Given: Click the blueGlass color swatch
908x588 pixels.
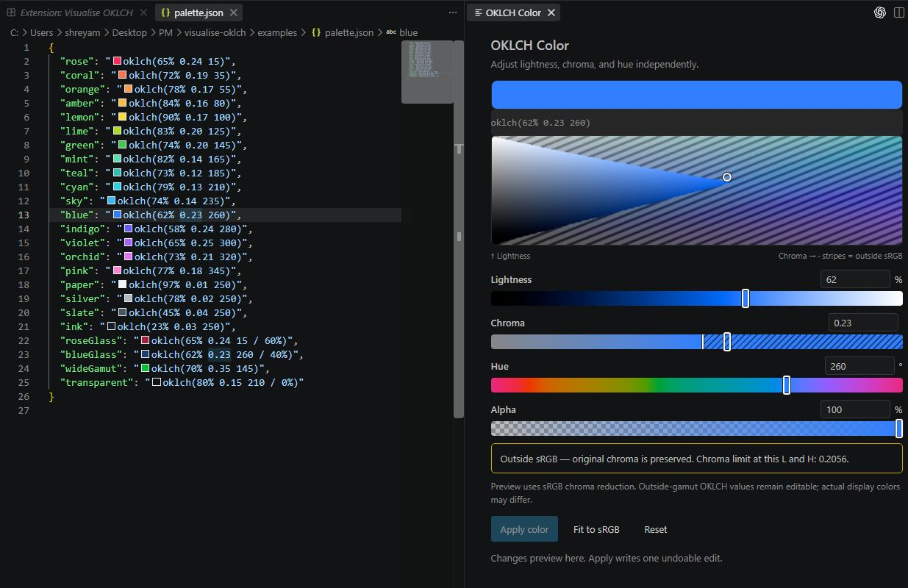Looking at the screenshot, I should 146,354.
